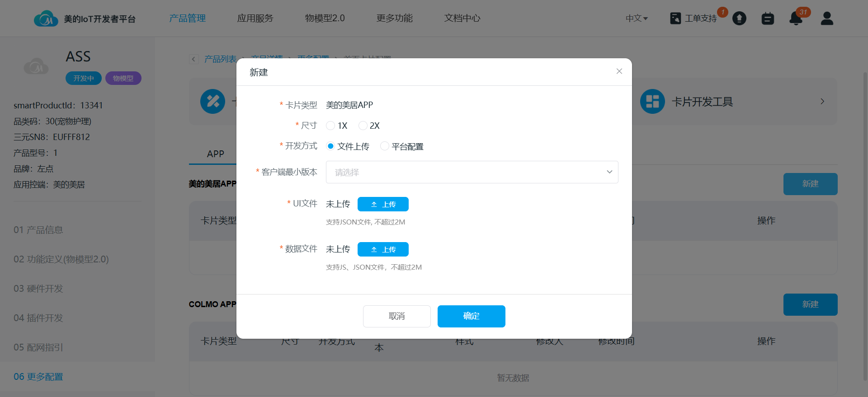868x397 pixels.
Task: Open the 中文 language dropdown
Action: (637, 19)
